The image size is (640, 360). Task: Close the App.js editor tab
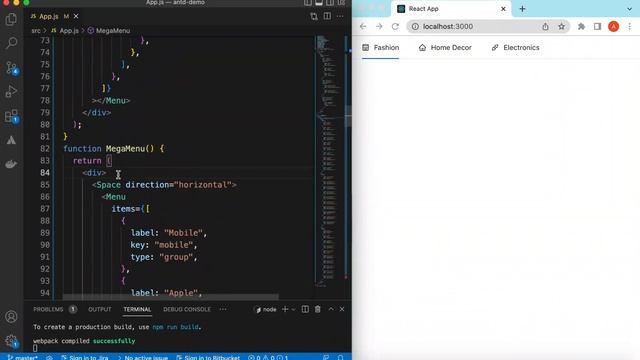tap(76, 16)
